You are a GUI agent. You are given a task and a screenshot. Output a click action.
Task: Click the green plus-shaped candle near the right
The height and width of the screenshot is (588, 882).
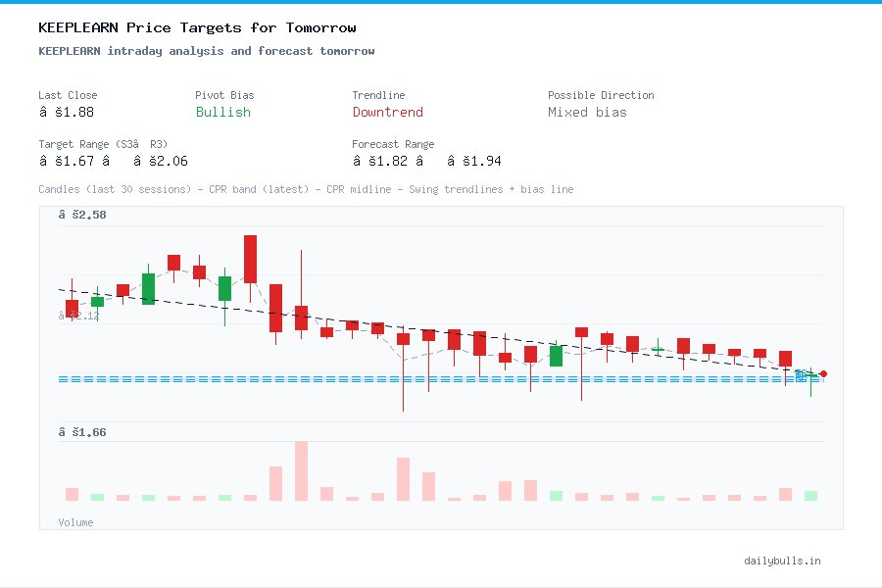tap(659, 347)
